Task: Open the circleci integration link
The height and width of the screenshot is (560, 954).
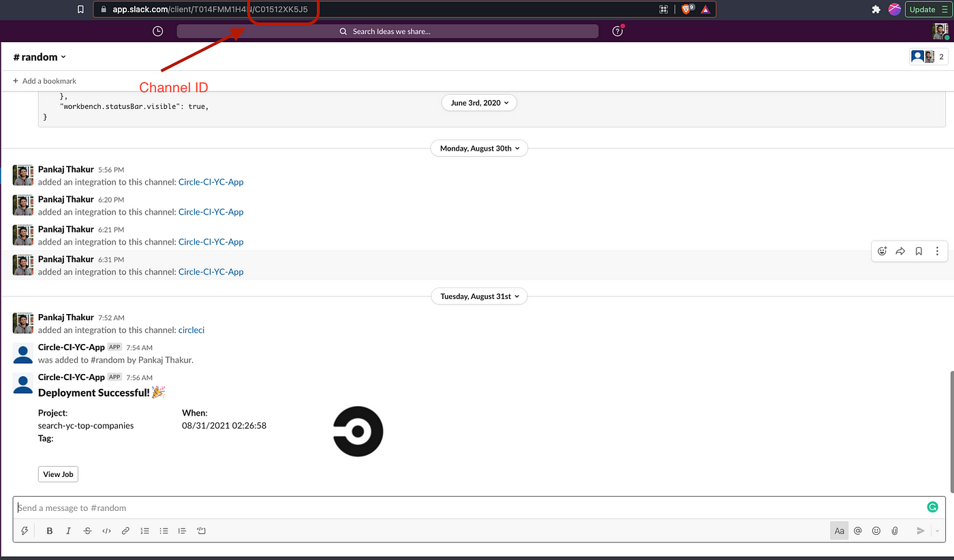Action: point(191,330)
